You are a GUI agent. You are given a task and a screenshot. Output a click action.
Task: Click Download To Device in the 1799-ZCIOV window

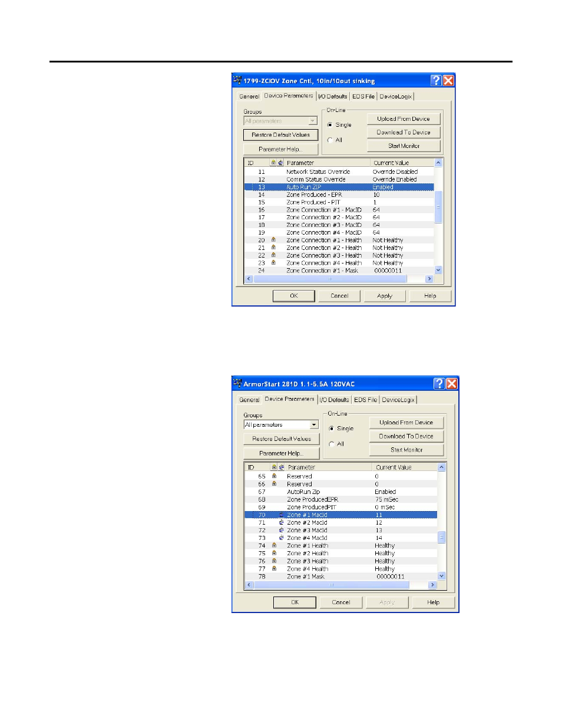point(404,132)
